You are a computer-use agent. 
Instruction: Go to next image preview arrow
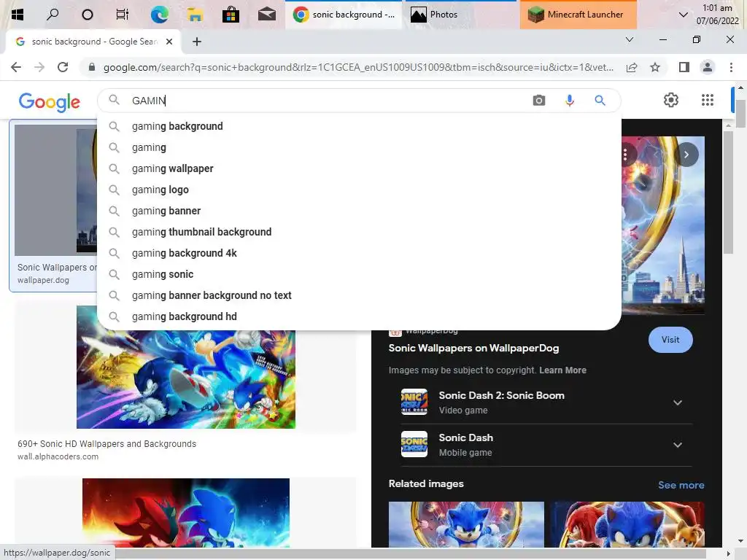pos(686,155)
